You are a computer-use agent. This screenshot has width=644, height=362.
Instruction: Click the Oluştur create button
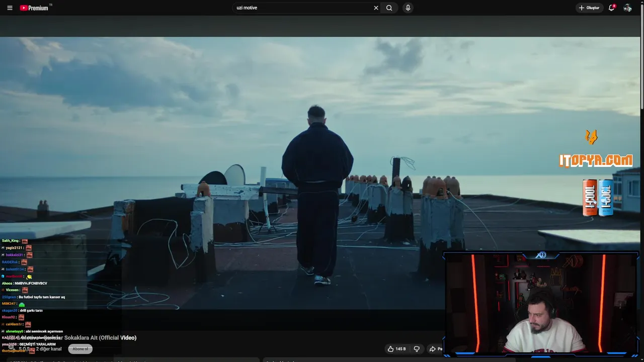click(589, 8)
